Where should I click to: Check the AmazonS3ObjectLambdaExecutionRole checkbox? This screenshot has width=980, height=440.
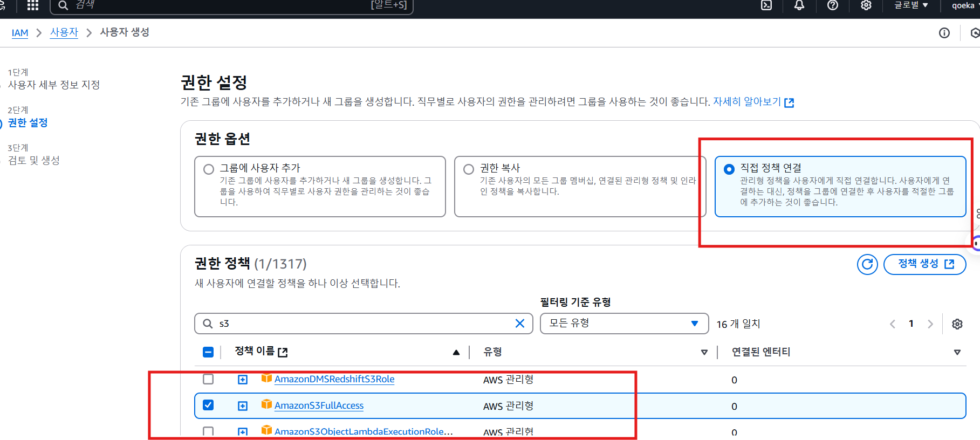[x=208, y=431]
